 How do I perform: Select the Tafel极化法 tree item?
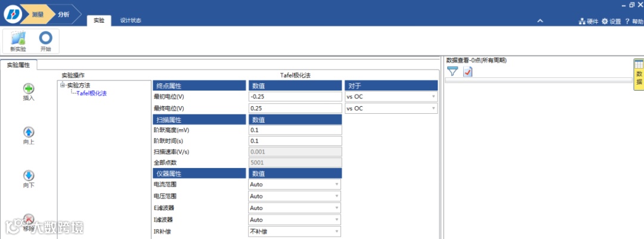[x=91, y=93]
